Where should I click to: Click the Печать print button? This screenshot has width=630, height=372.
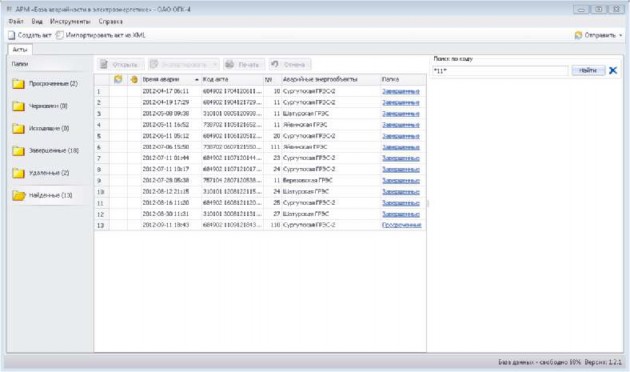click(x=243, y=64)
